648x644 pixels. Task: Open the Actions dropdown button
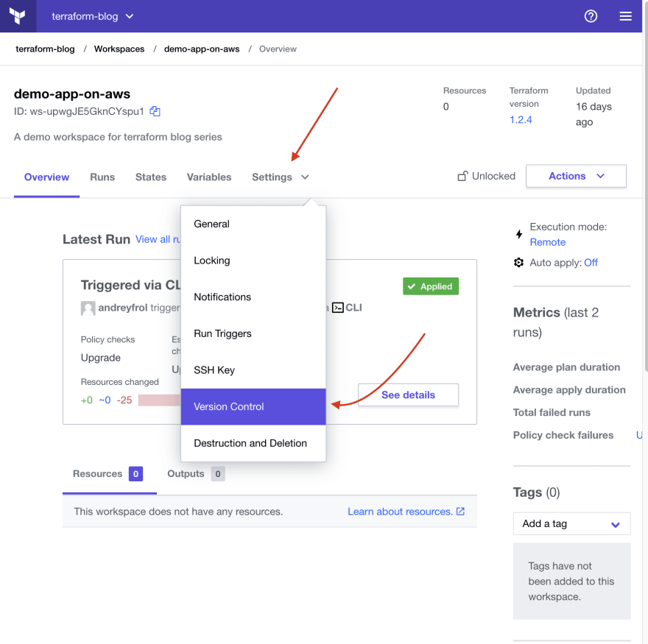(576, 176)
